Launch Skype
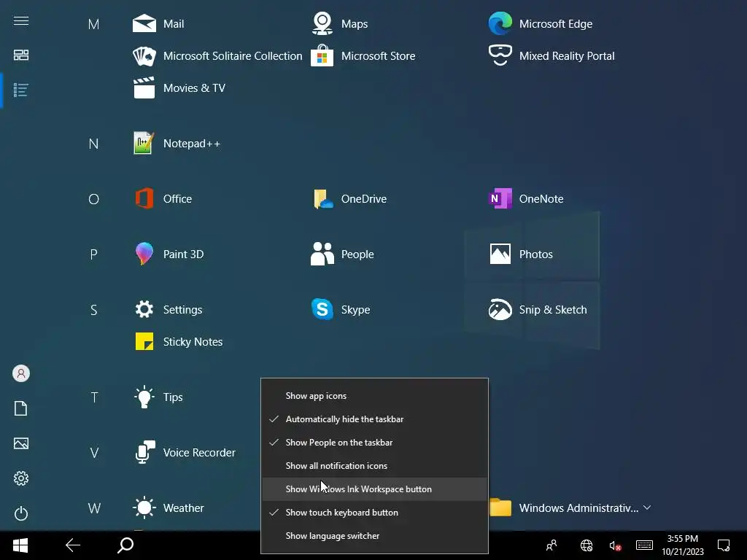747x560 pixels. [341, 309]
